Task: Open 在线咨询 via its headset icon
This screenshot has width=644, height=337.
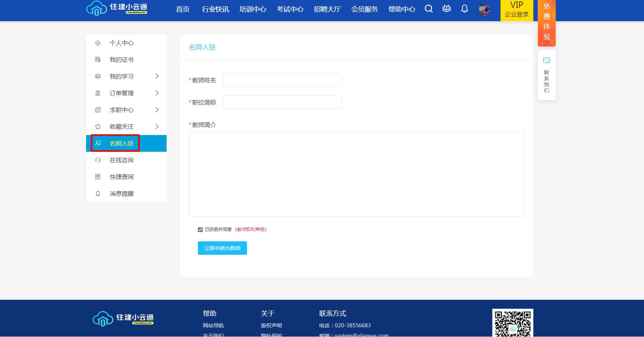Action: click(98, 160)
